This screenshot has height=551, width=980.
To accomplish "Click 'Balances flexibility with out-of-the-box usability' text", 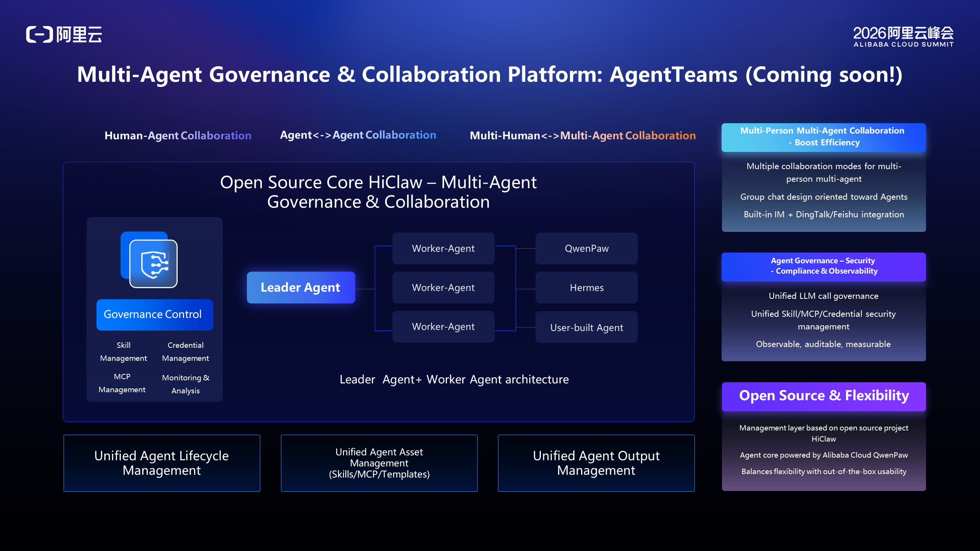I will (824, 471).
